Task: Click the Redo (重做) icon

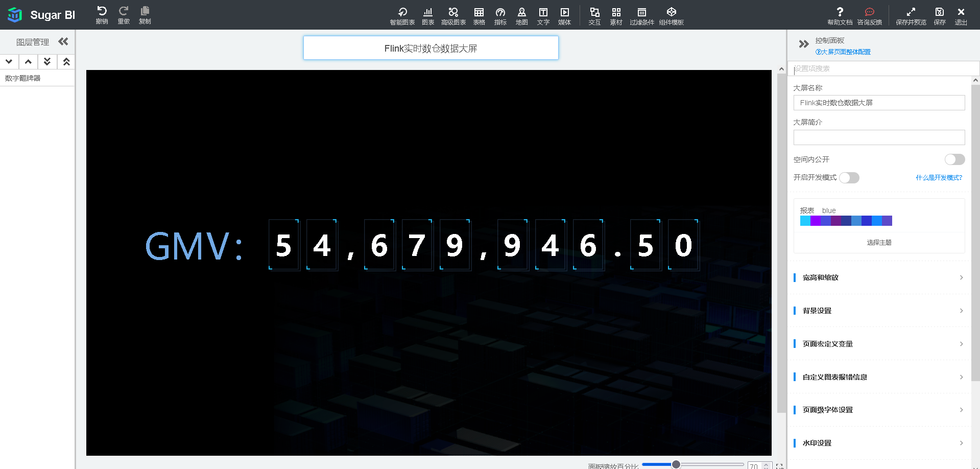Action: [x=124, y=15]
